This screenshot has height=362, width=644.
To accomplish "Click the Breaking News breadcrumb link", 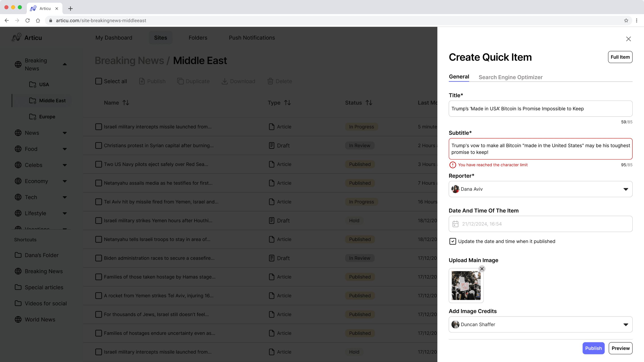I will point(129,61).
